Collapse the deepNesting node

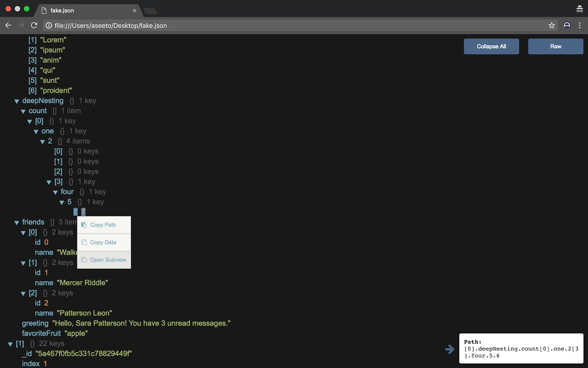tap(17, 101)
